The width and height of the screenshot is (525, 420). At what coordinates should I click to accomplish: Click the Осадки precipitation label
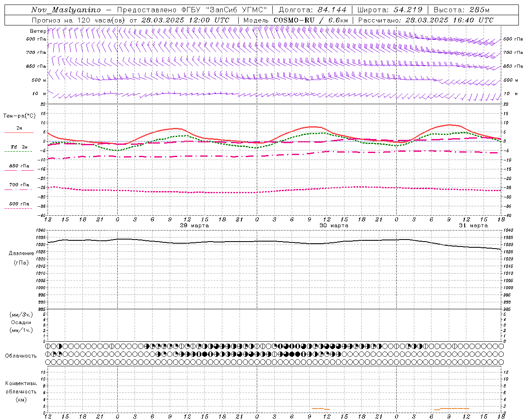(21, 322)
